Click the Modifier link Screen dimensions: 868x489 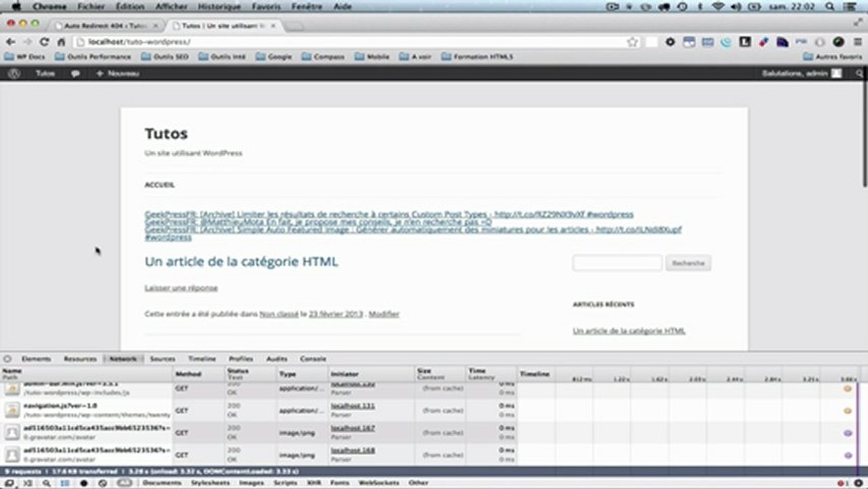[384, 314]
